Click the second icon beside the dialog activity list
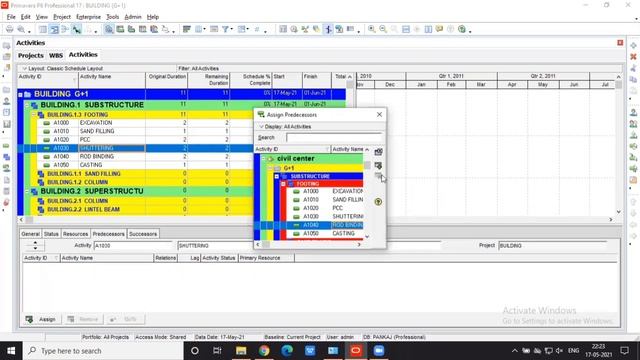640x360 pixels. [x=378, y=165]
